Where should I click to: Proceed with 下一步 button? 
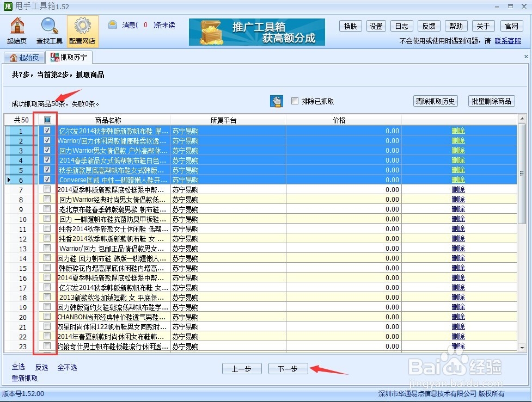tap(288, 368)
